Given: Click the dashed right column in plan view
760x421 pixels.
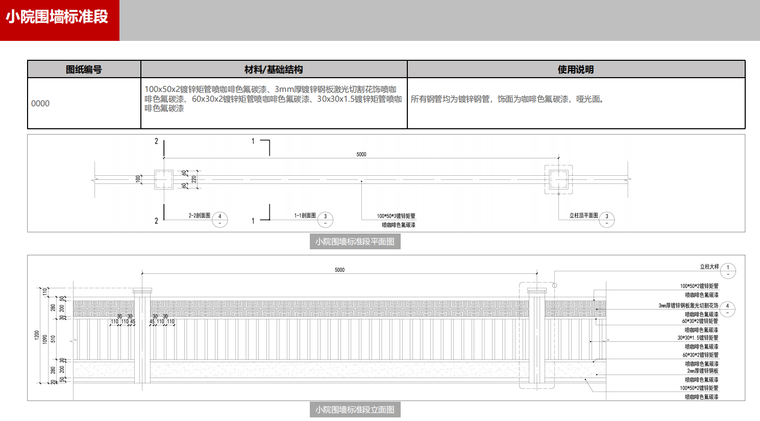Looking at the screenshot, I should [558, 179].
